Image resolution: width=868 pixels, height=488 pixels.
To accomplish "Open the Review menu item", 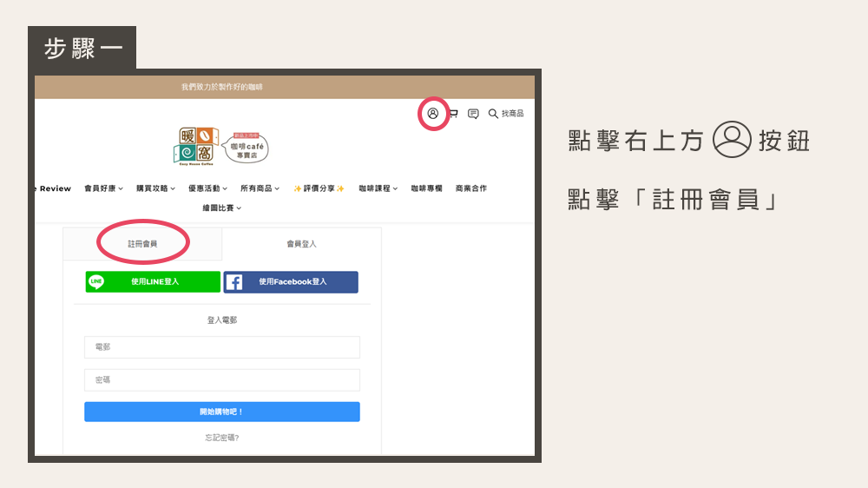I will point(54,188).
